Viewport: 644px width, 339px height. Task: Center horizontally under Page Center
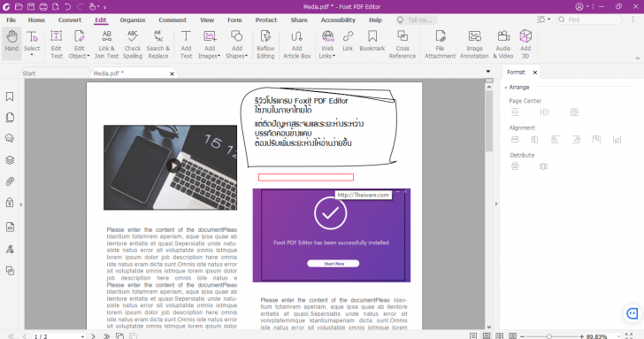point(544,112)
